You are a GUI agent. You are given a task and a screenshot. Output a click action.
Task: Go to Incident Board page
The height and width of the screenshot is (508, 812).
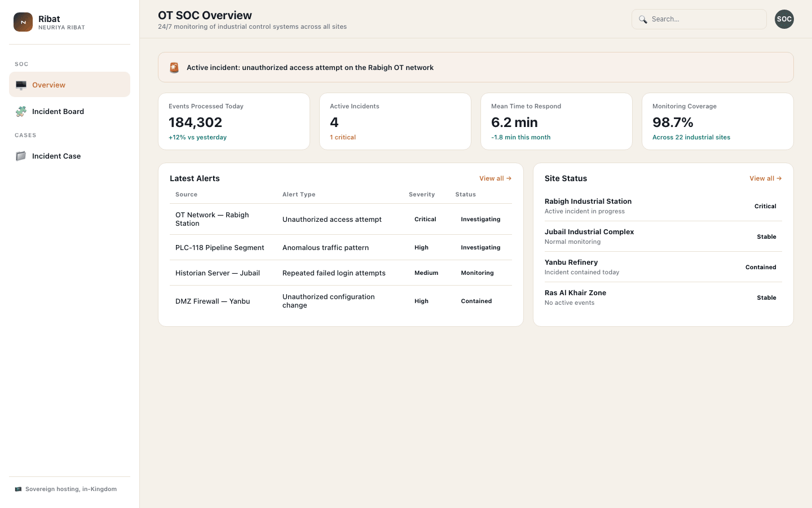[69, 112]
